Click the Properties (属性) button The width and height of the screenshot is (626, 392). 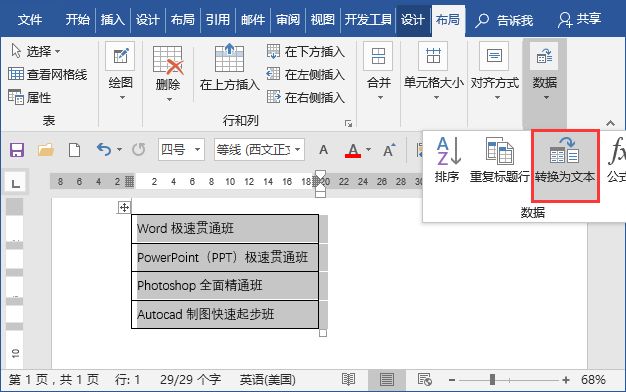pos(30,97)
